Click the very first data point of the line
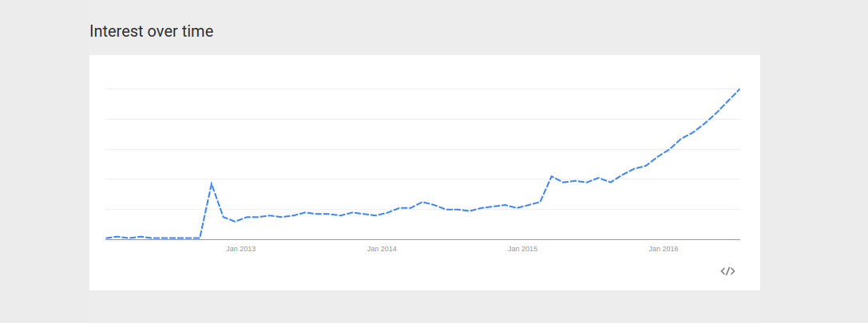Viewport: 868px width, 323px height. 105,238
